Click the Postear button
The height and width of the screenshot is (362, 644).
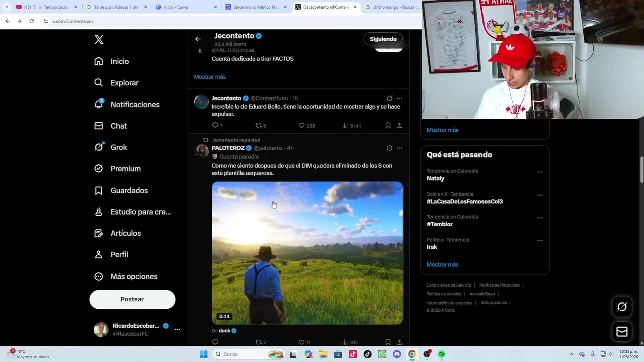coord(132,299)
